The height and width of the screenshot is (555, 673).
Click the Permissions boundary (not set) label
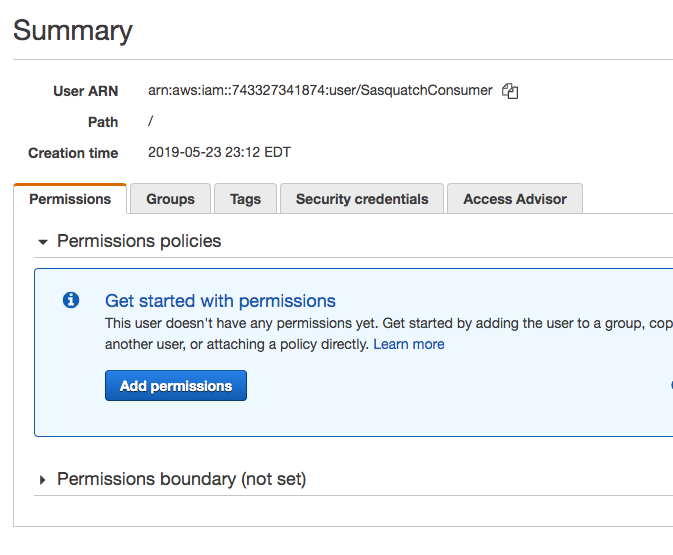182,479
